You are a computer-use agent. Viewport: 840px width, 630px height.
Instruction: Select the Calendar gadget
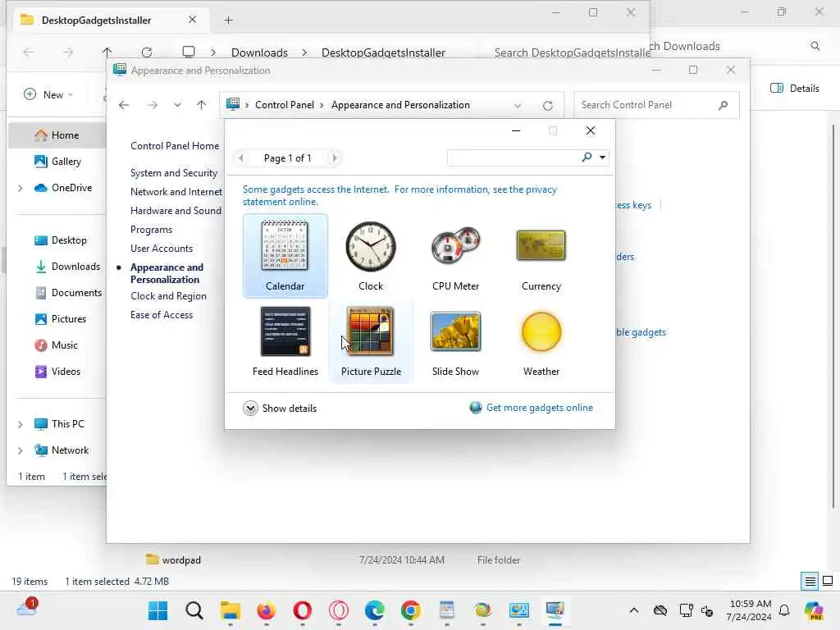[x=285, y=256]
